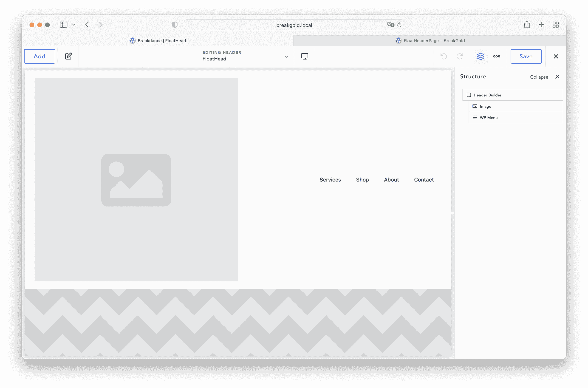
Task: Select the Breakdance | FloatHead tab
Action: click(158, 41)
